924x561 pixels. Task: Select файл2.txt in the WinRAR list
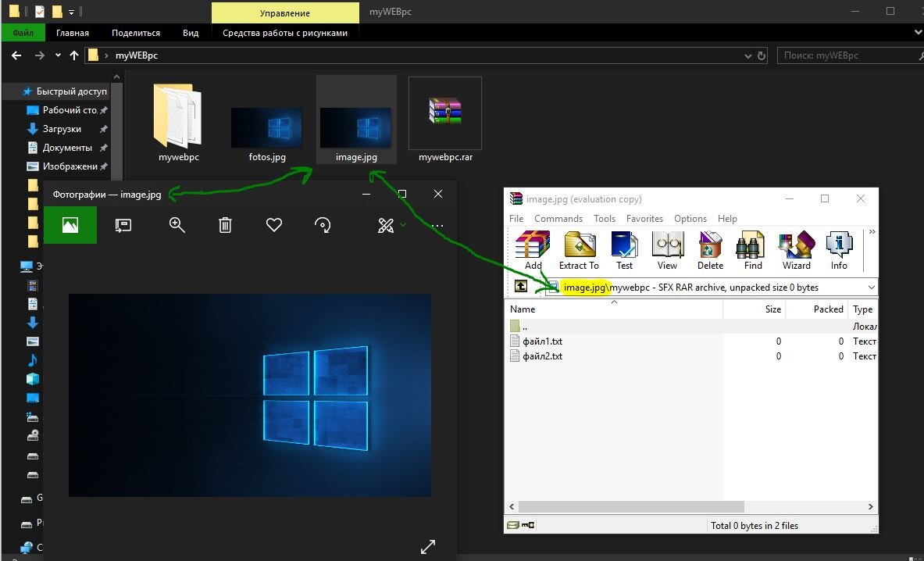pyautogui.click(x=537, y=356)
